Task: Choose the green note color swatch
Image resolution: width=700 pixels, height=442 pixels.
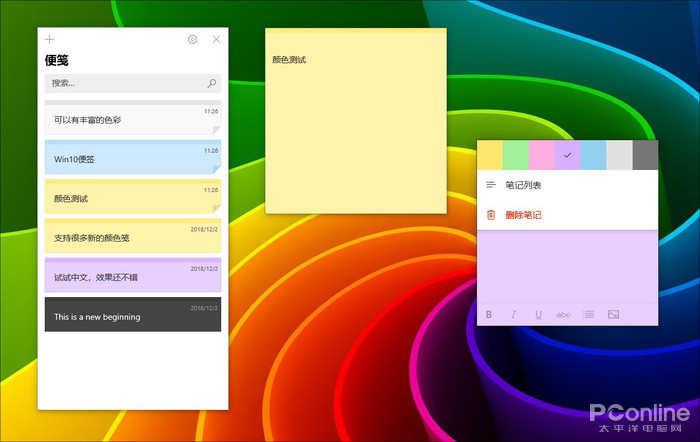Action: pyautogui.click(x=516, y=155)
